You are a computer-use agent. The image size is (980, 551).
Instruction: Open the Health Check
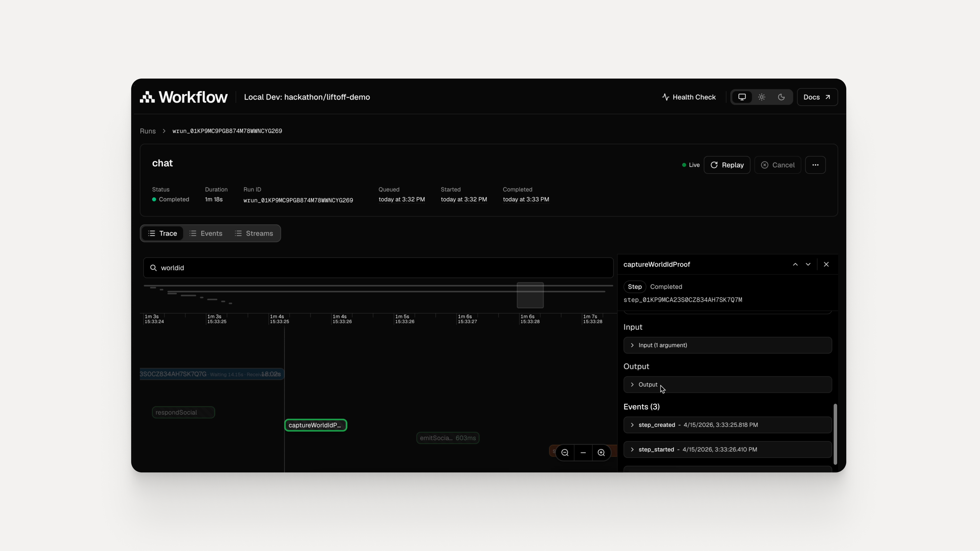pyautogui.click(x=689, y=97)
